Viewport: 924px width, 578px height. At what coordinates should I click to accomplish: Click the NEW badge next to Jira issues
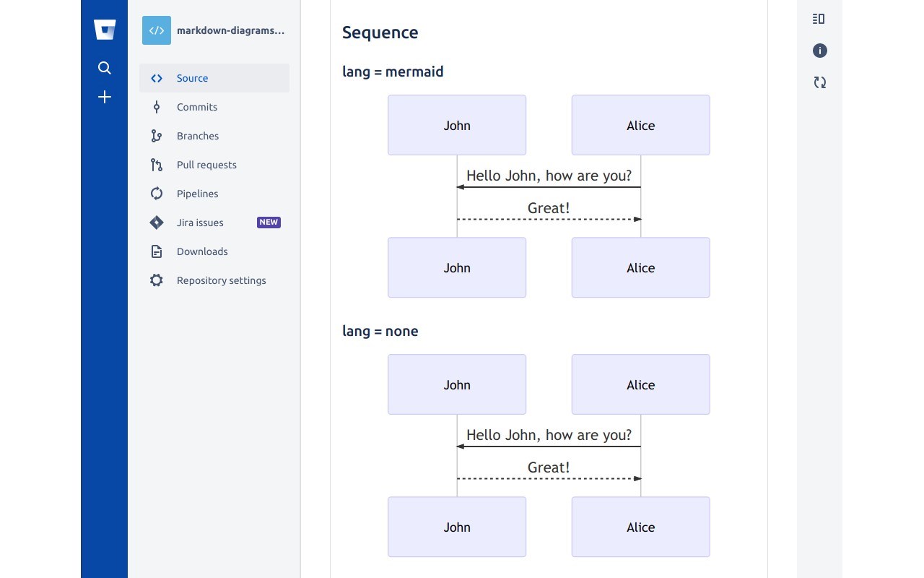[x=269, y=223]
